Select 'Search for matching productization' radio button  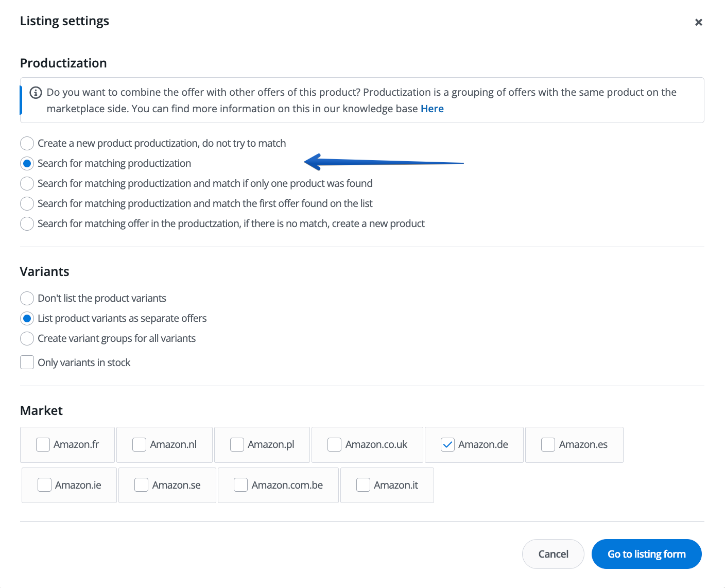[27, 163]
